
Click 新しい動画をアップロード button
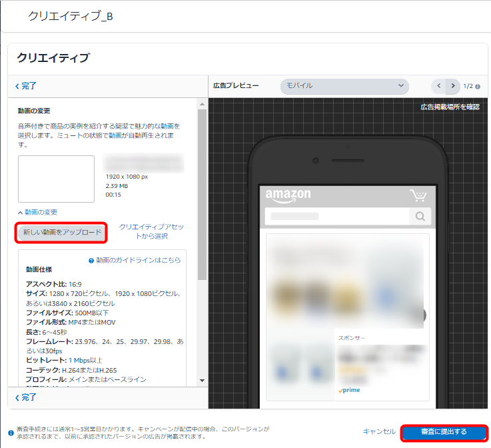(x=61, y=233)
